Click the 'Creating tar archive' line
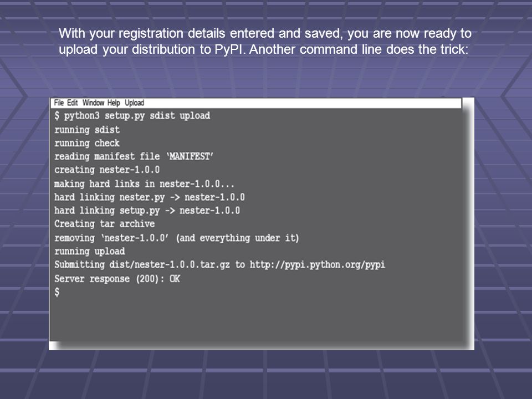532x399 pixels. pos(105,224)
